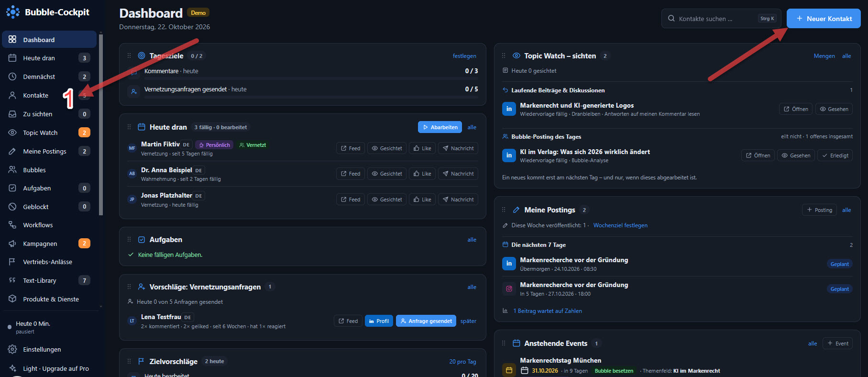Focus the Kontakte suchen search field
Screen dimensions: 868x377
pyautogui.click(x=721, y=19)
